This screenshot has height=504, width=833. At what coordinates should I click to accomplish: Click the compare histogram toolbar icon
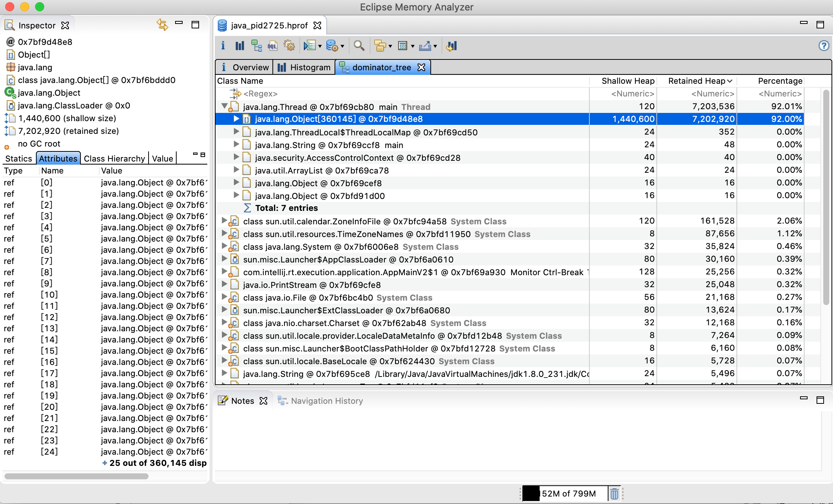pyautogui.click(x=452, y=46)
